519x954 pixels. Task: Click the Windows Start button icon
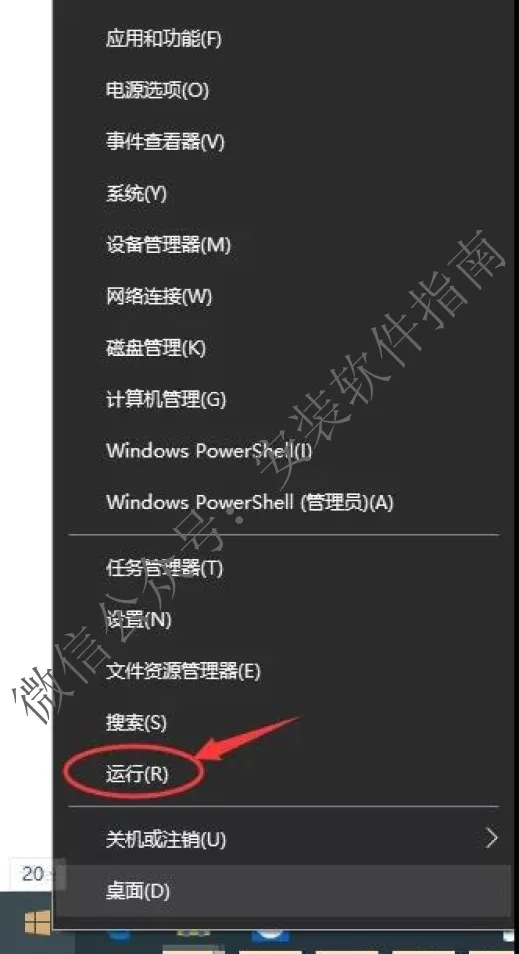[x=37, y=923]
